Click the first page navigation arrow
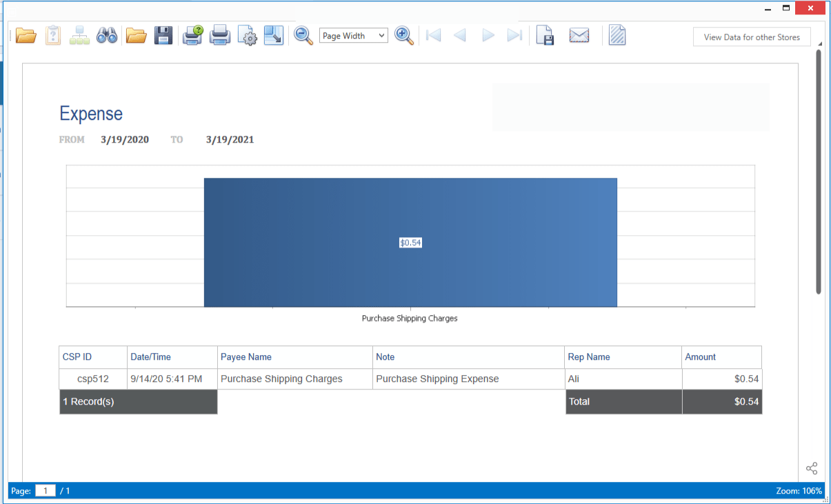 pyautogui.click(x=433, y=35)
